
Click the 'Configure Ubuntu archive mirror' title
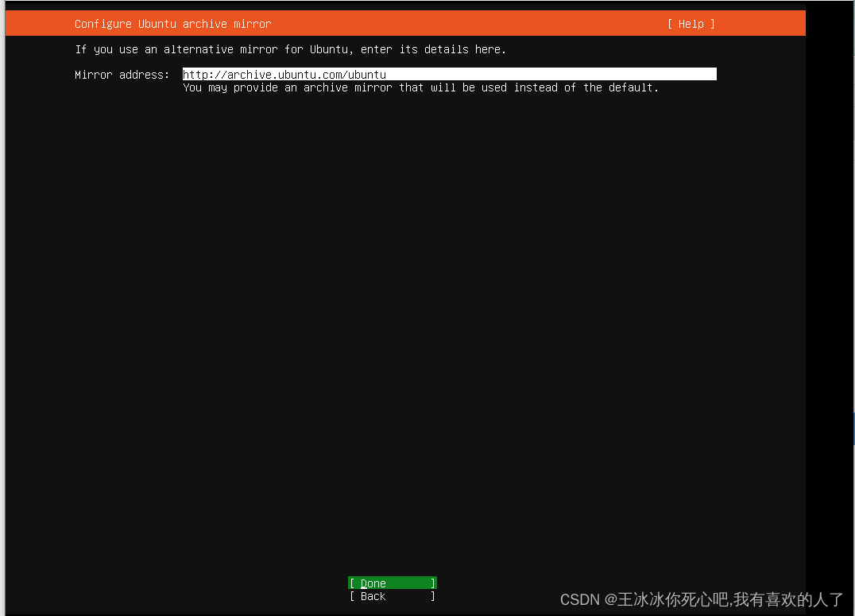173,24
